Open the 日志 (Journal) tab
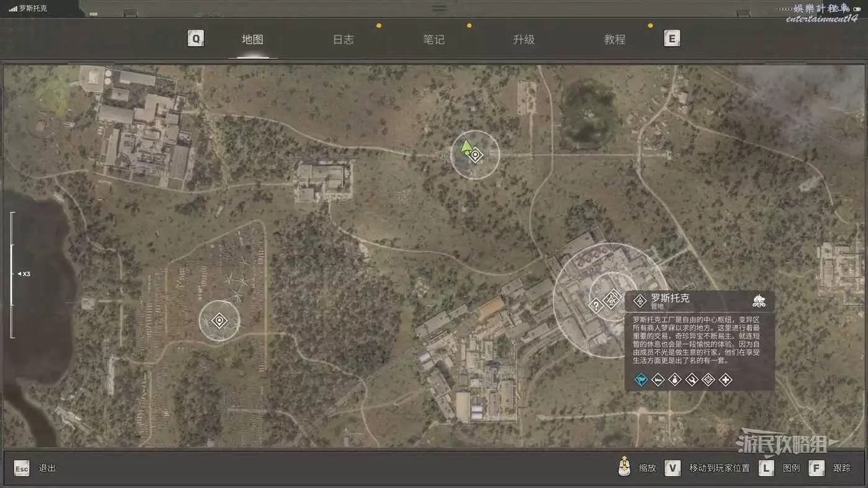This screenshot has height=488, width=868. [x=343, y=39]
